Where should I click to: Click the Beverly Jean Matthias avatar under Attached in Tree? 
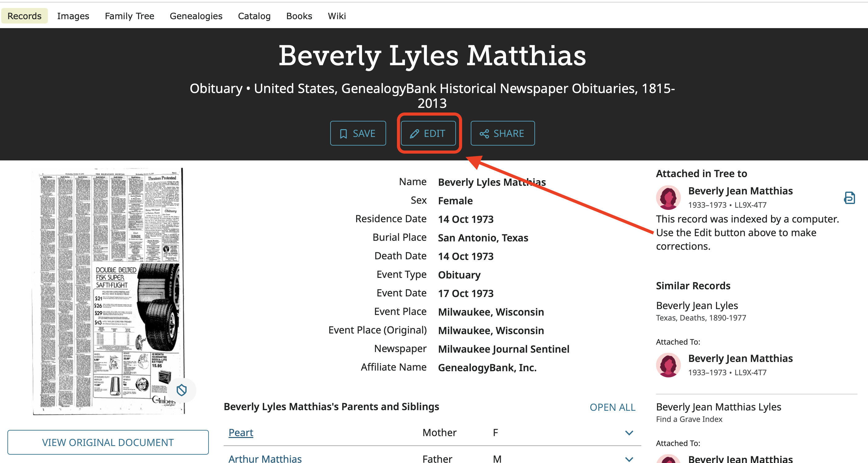coord(668,198)
